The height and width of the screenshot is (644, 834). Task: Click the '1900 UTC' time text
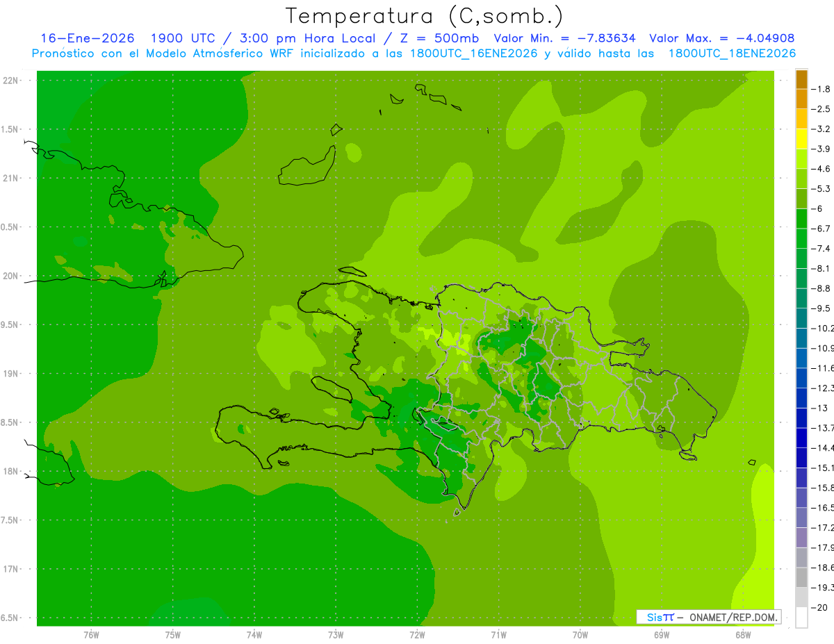pos(184,38)
